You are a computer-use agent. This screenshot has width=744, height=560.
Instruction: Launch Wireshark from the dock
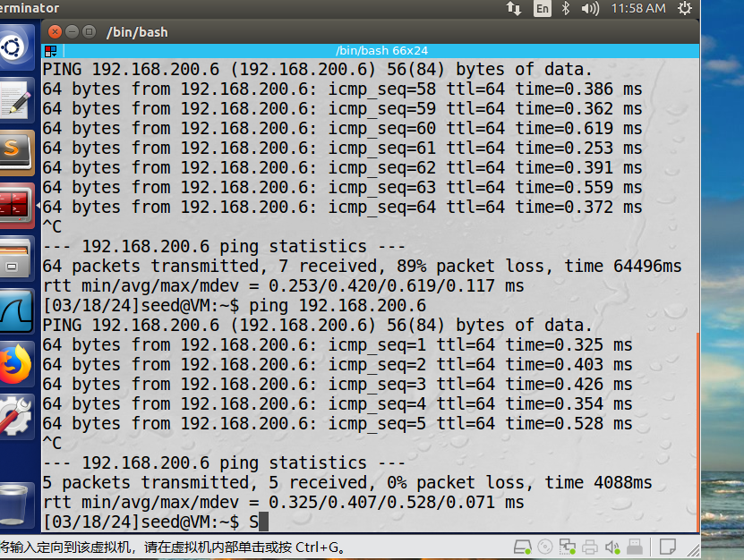click(16, 311)
